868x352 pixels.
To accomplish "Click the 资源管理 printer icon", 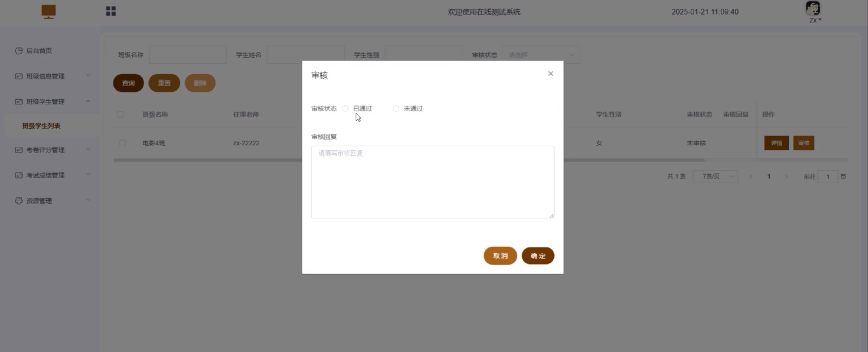I will (x=19, y=201).
